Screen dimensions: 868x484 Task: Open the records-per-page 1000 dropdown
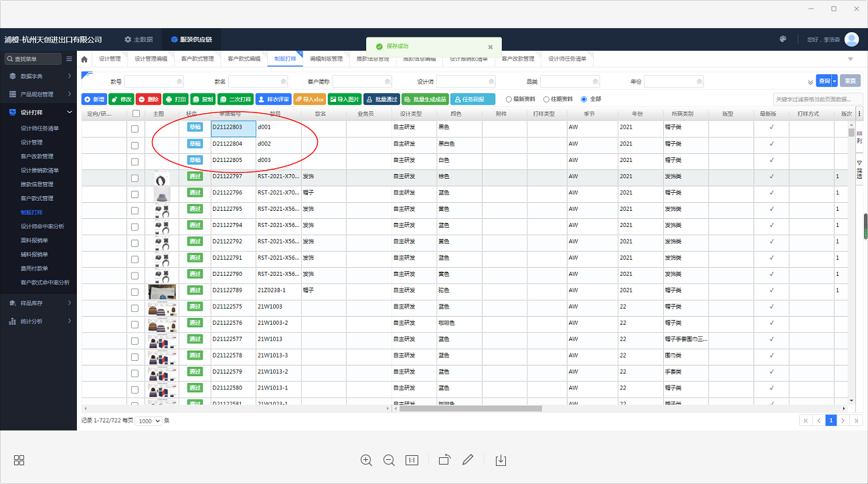pyautogui.click(x=148, y=421)
